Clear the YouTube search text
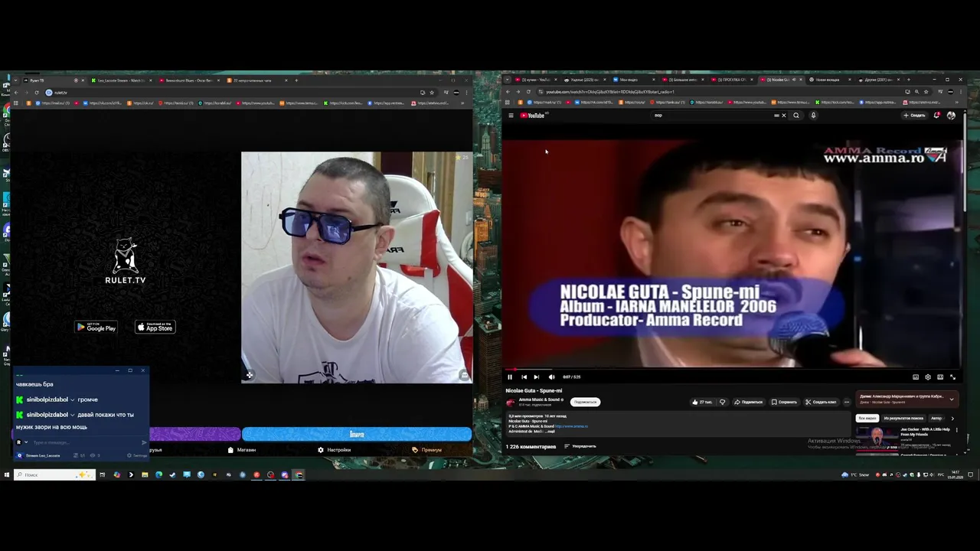This screenshot has width=980, height=551. pos(783,116)
